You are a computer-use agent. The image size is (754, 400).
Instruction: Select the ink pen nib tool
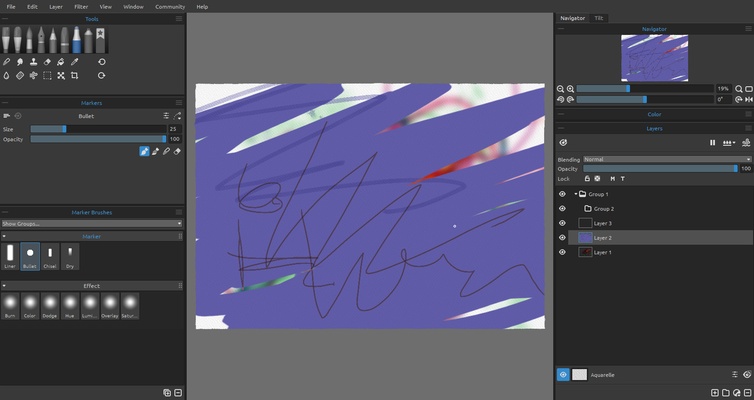(x=41, y=39)
